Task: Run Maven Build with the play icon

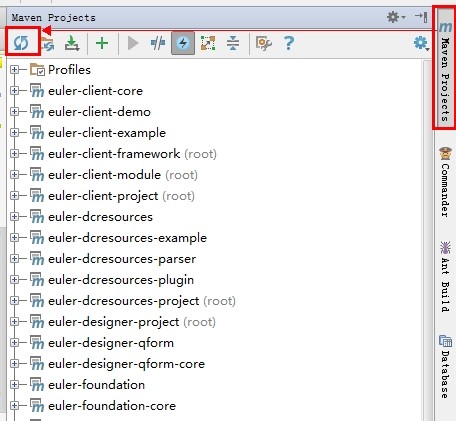Action: [133, 43]
